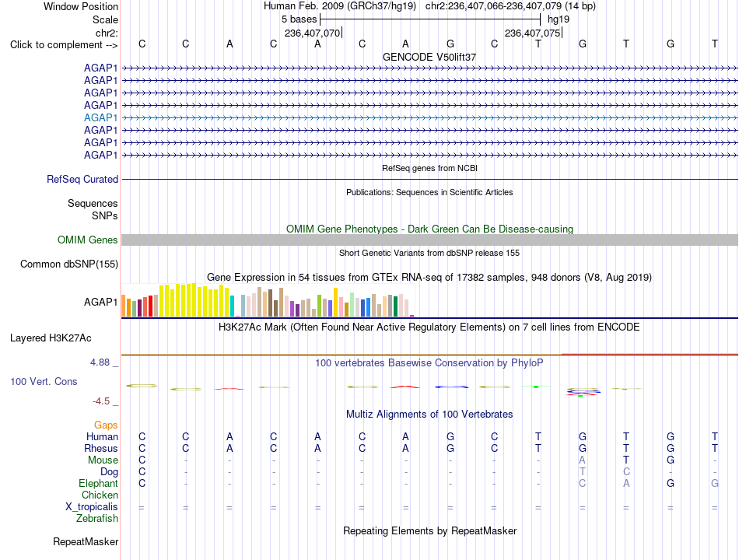Image resolution: width=739 pixels, height=560 pixels.
Task: Open 'OMIM Gene Phenotypes' green track title
Action: pyautogui.click(x=429, y=229)
